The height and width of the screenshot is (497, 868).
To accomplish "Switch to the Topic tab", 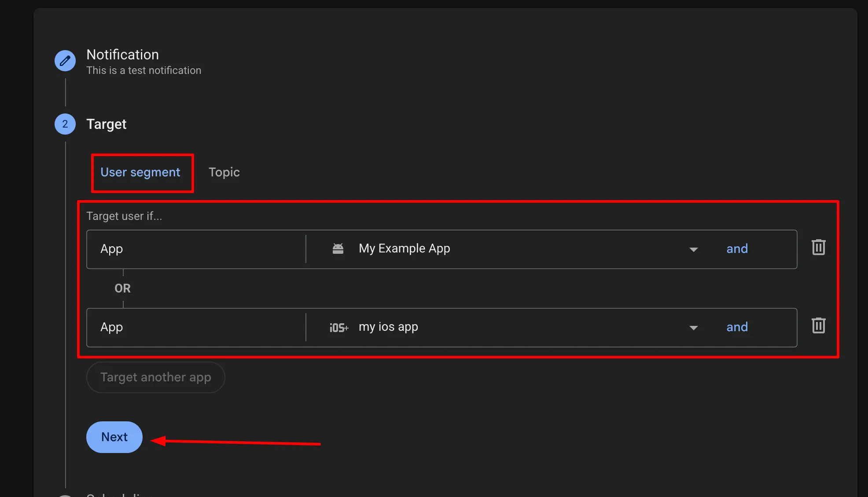I will point(224,172).
